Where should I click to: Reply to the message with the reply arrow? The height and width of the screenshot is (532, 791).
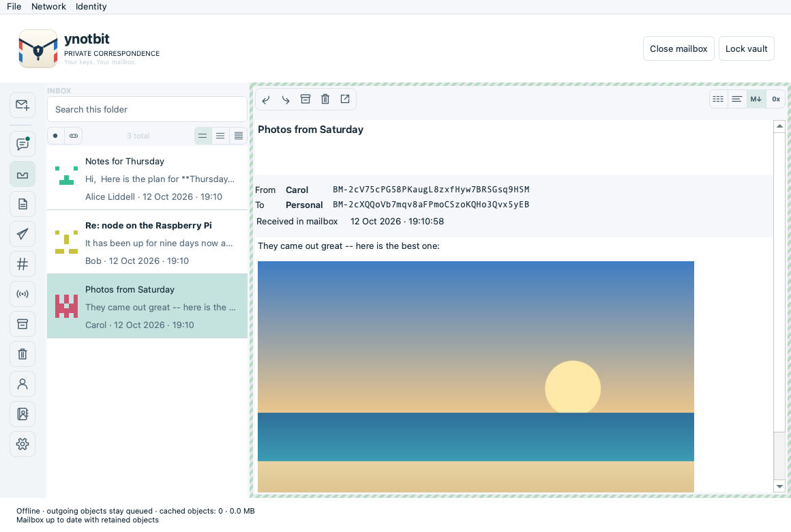tap(266, 100)
